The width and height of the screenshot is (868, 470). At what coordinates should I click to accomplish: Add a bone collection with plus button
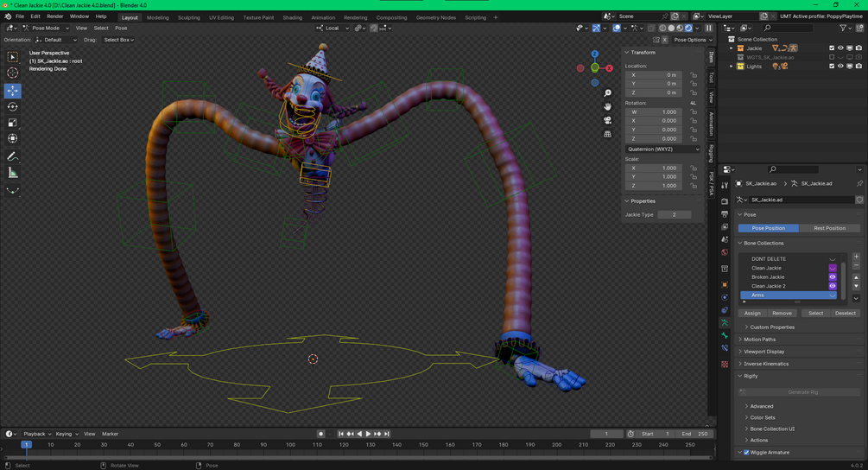[857, 257]
